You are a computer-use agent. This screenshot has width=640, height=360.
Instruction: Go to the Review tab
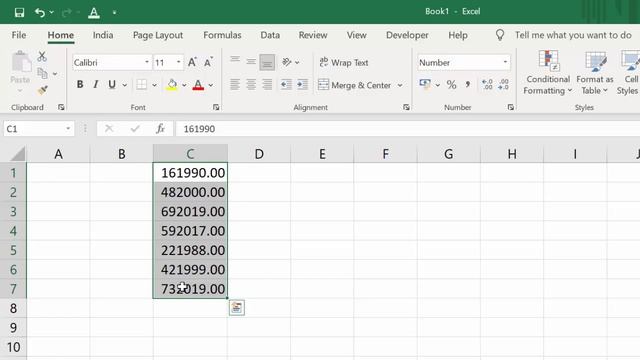coord(313,35)
